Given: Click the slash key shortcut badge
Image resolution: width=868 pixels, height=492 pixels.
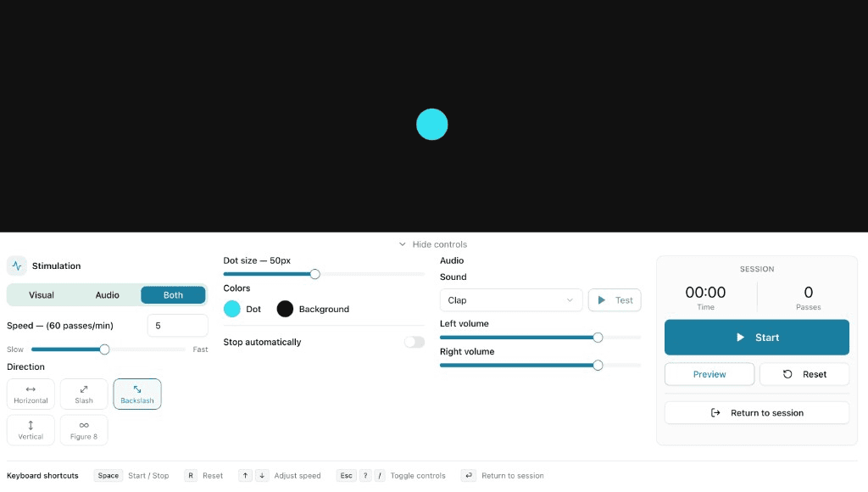Looking at the screenshot, I should 379,475.
